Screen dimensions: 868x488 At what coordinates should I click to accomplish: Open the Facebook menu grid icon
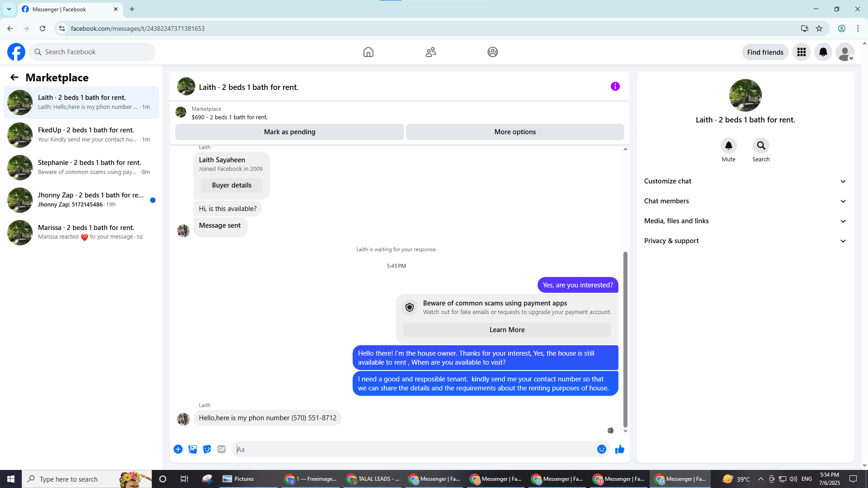coord(802,52)
